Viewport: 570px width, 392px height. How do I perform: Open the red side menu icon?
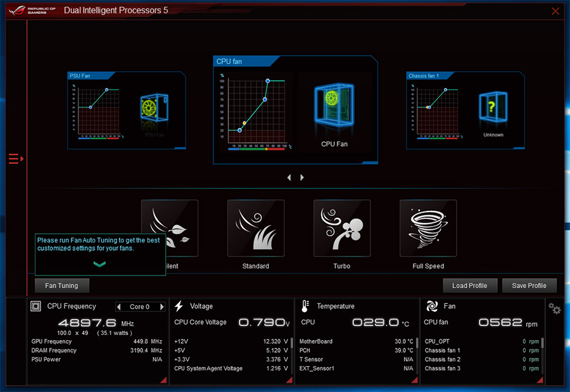click(16, 159)
